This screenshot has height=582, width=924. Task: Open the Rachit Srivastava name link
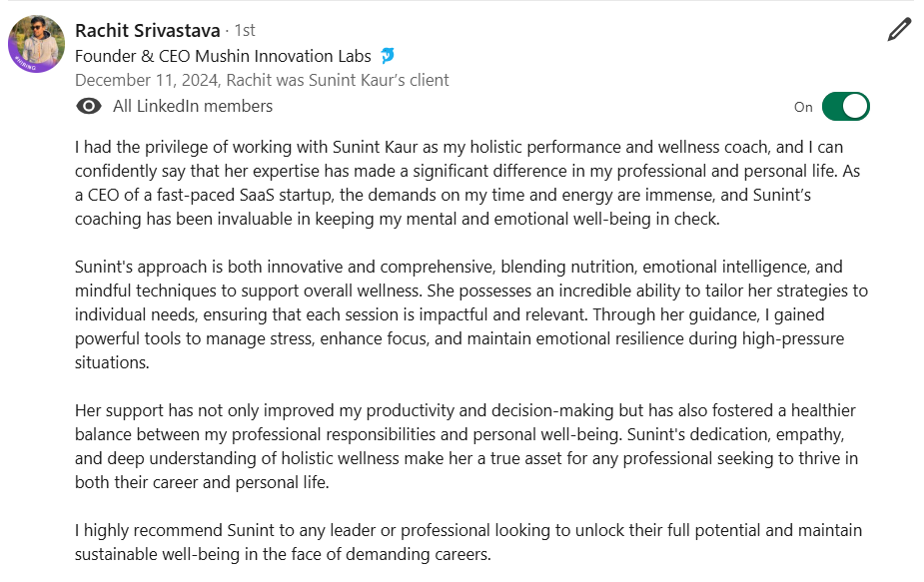click(x=147, y=30)
